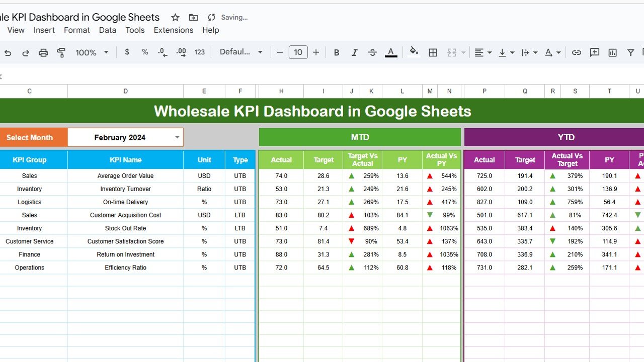Image resolution: width=644 pixels, height=362 pixels.
Task: Open text rotation dropdown
Action: pos(552,52)
